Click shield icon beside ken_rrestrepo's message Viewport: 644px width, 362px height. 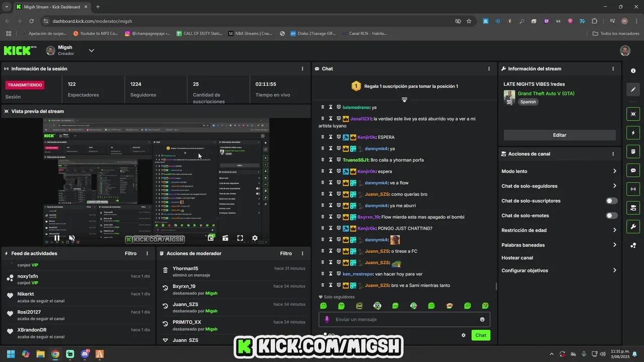coord(338,274)
